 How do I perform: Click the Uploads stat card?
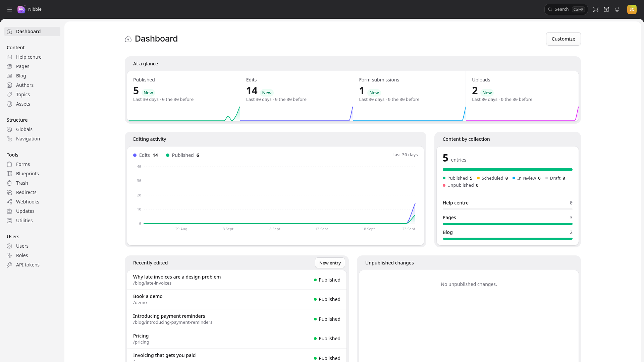(522, 96)
